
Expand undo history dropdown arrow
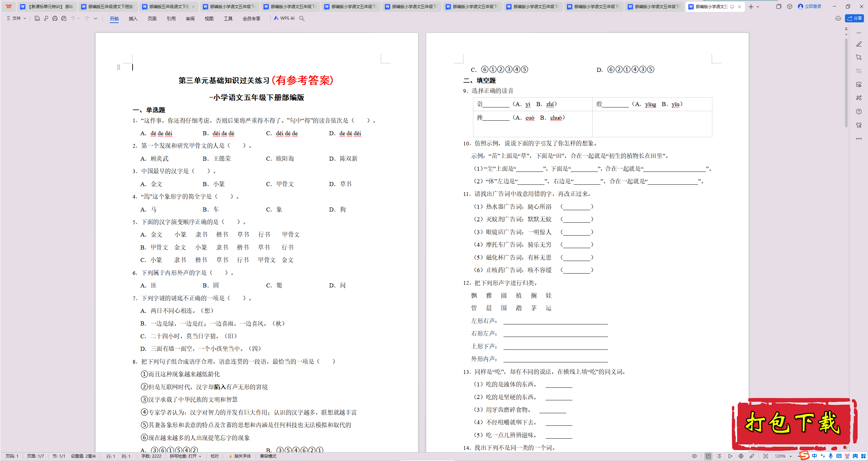pyautogui.click(x=79, y=18)
